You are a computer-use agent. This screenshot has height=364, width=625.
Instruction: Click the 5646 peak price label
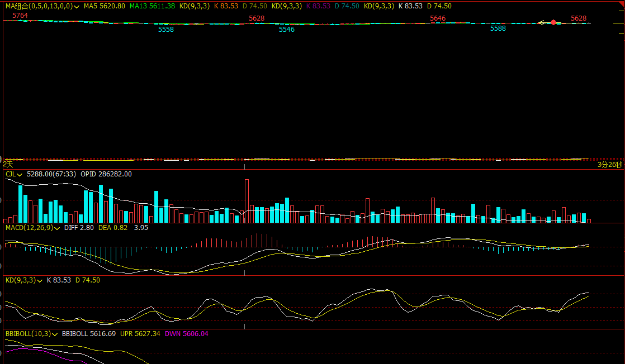coord(438,18)
